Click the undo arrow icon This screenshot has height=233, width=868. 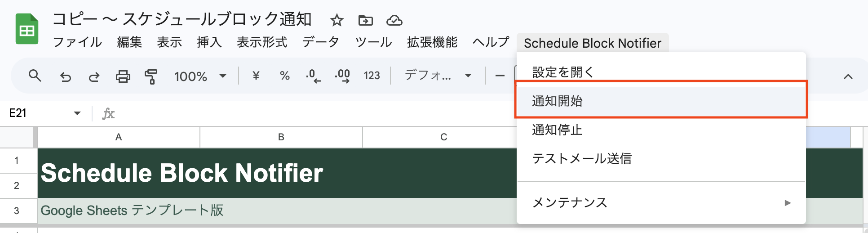tap(66, 76)
